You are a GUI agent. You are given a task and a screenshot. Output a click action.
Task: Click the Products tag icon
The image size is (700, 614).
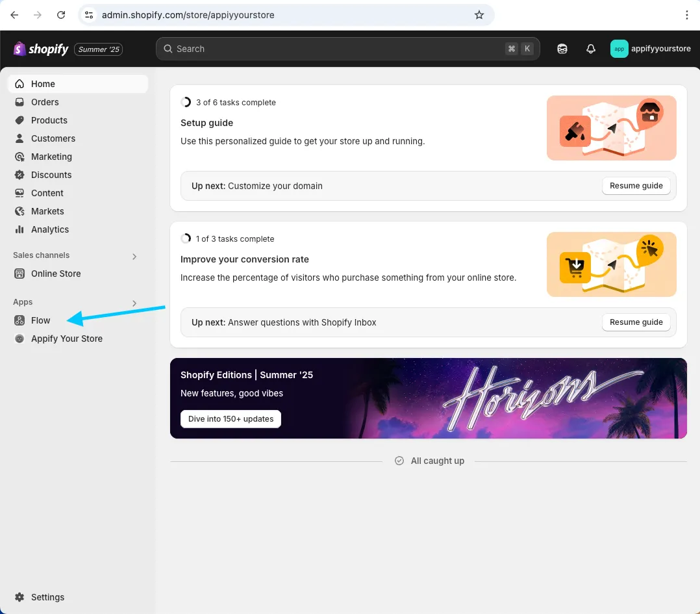(19, 121)
